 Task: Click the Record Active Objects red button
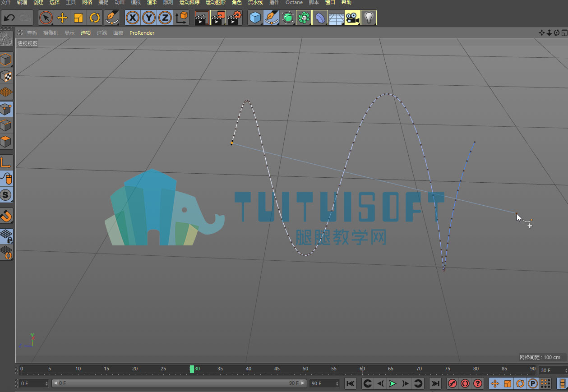[x=452, y=383]
